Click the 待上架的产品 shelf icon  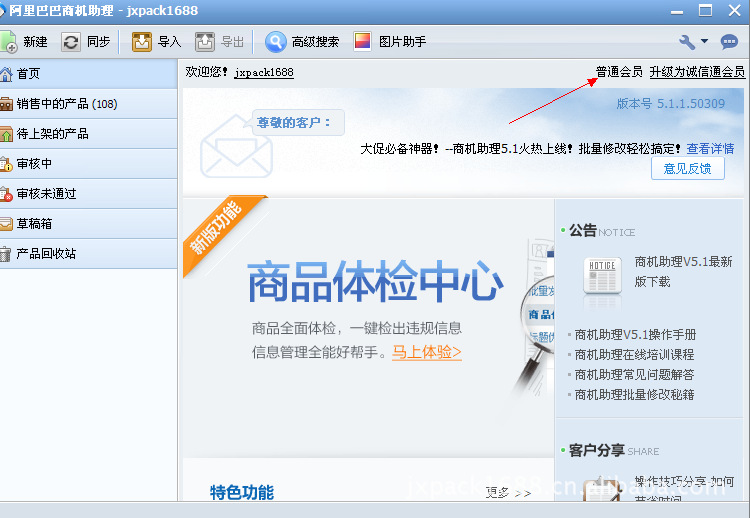(6, 134)
